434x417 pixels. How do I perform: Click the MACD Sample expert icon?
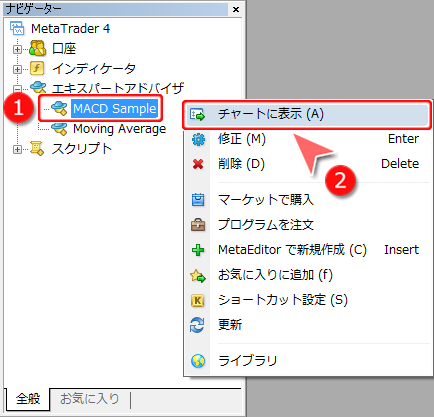pos(59,108)
